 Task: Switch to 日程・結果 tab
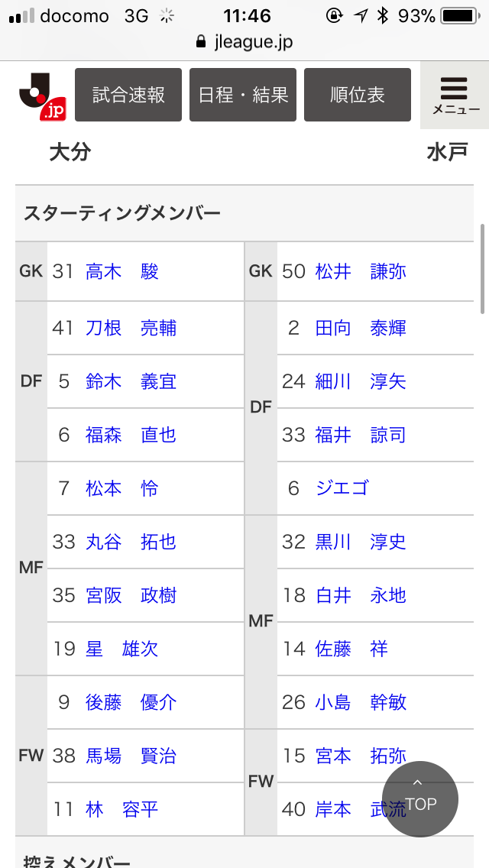tap(243, 95)
